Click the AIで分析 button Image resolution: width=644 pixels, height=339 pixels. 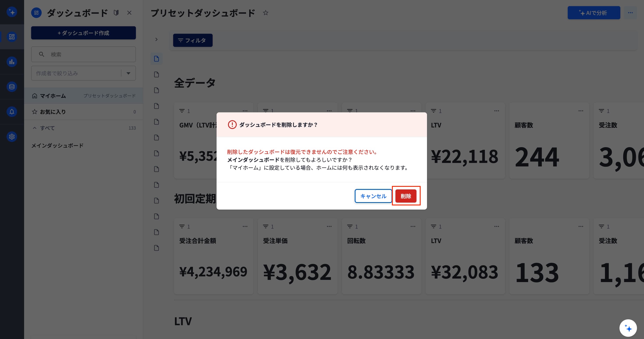click(x=594, y=13)
